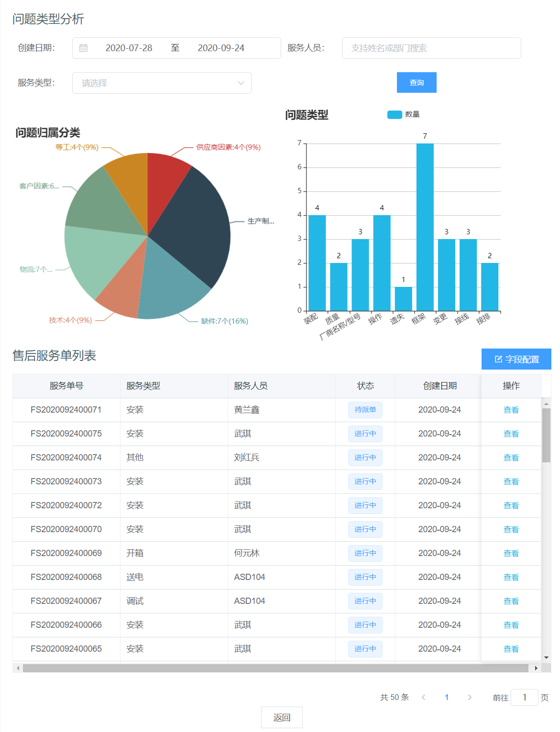The width and height of the screenshot is (560, 732).
Task: Toggle the 数量 legend series
Action: (395, 114)
